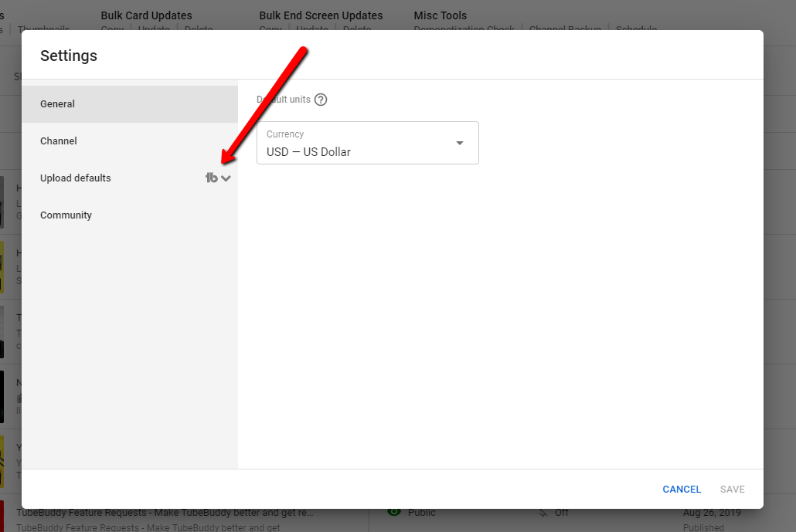Click the red video thumbnail at bottom left
The image size is (796, 532).
[2, 517]
